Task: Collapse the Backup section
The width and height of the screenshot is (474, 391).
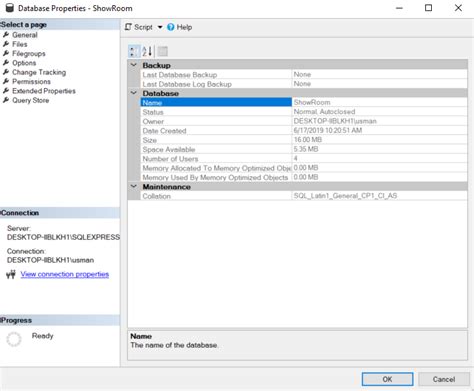Action: 134,65
